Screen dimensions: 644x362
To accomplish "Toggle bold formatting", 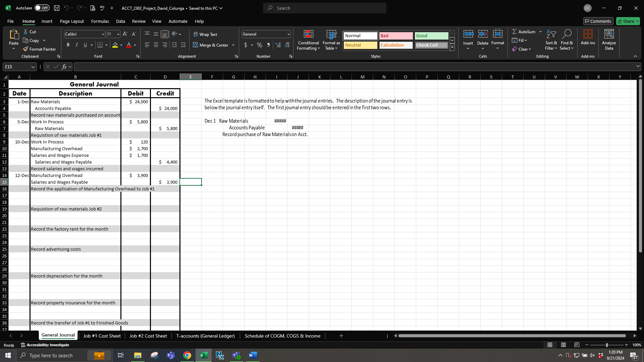I will tap(68, 45).
